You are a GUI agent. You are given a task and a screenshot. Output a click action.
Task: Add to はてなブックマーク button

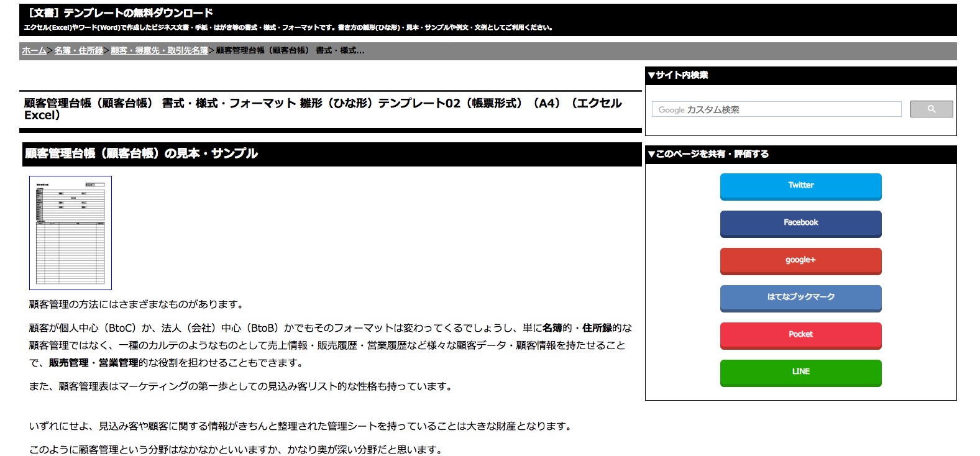pyautogui.click(x=800, y=298)
